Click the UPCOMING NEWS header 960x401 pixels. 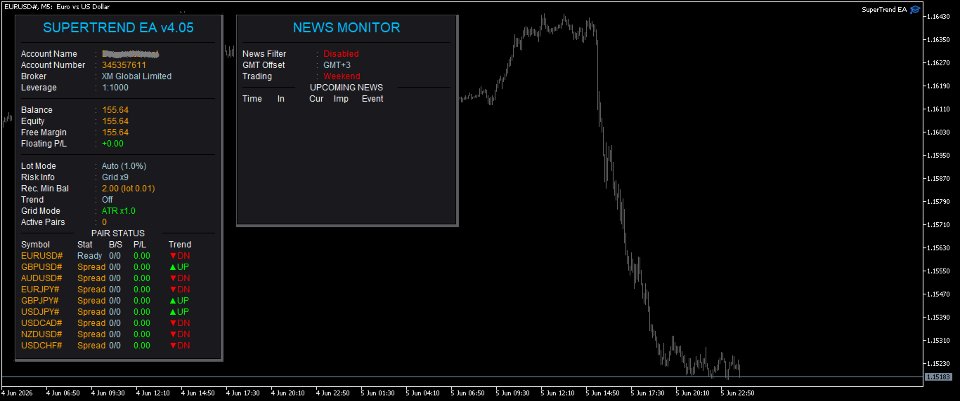tap(347, 88)
